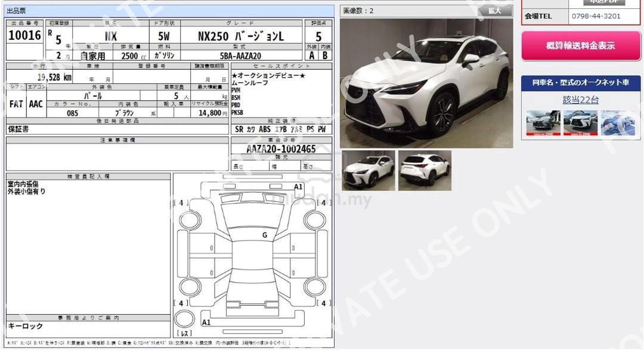Image resolution: width=644 pixels, height=351 pixels.
Task: Click the PBD sales point
Action: click(236, 105)
